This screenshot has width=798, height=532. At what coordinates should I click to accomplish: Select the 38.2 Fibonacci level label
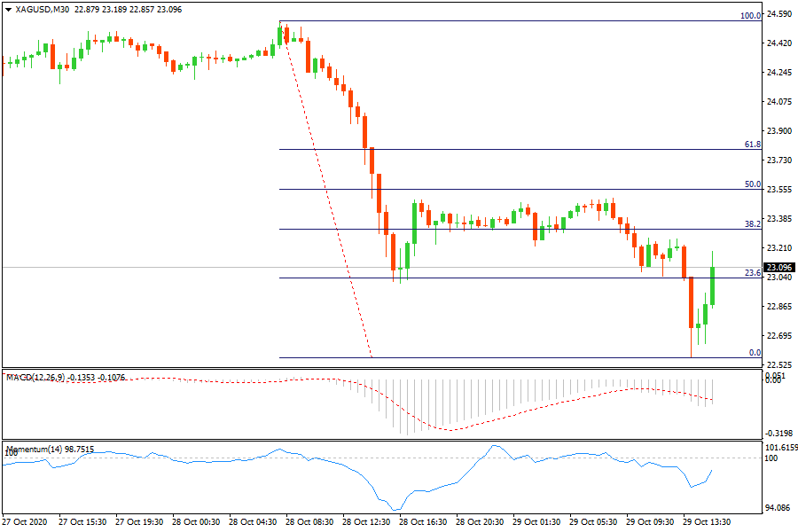[753, 224]
